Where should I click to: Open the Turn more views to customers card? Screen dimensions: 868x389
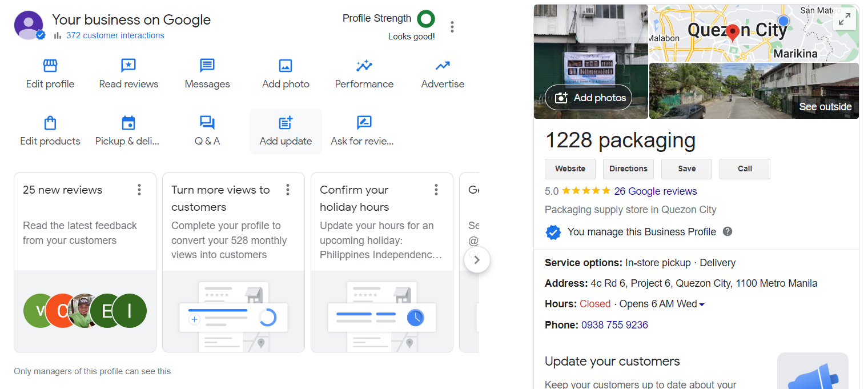pos(234,262)
